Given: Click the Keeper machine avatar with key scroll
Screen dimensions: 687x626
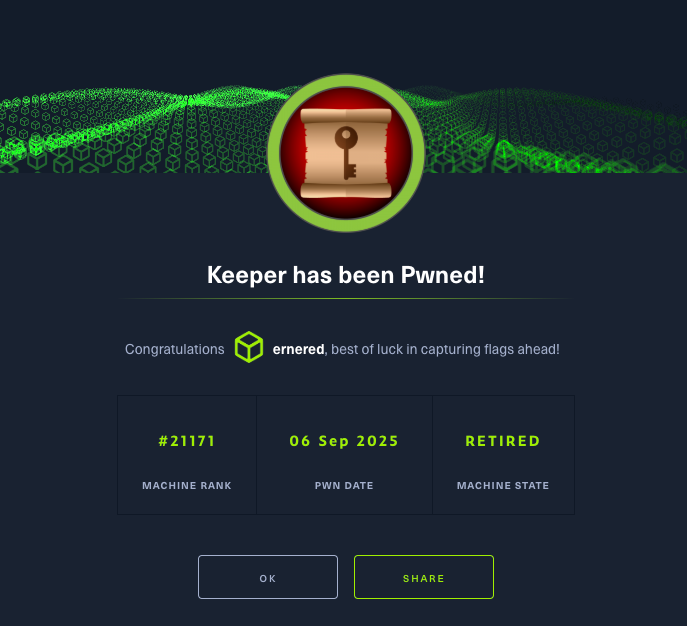Looking at the screenshot, I should tap(346, 153).
